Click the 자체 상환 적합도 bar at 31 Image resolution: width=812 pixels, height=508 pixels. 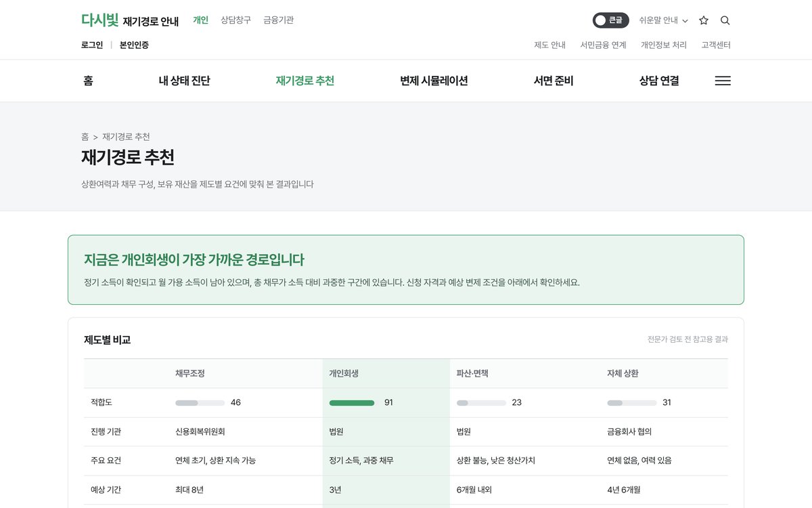coord(632,402)
